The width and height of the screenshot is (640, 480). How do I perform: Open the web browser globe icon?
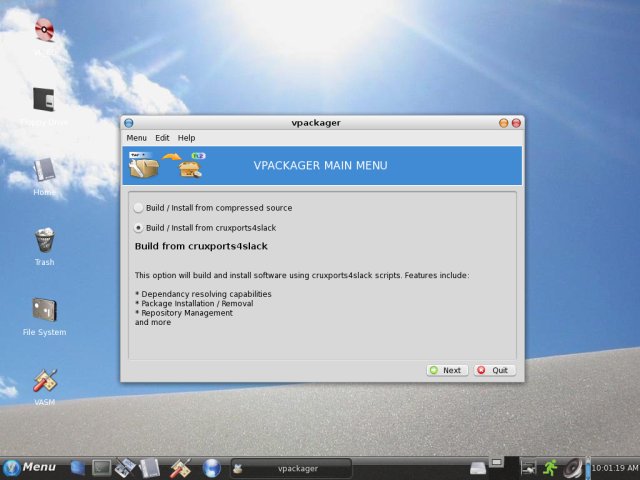pos(211,468)
